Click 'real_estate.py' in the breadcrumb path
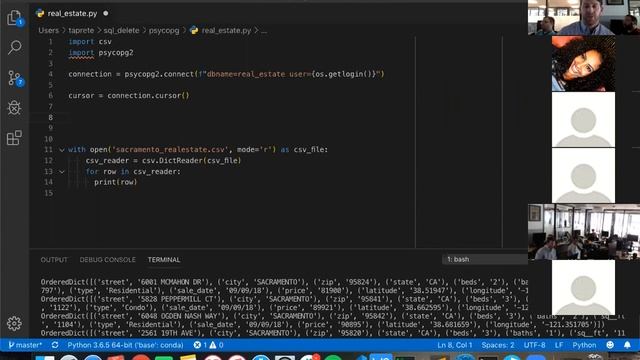This screenshot has height=360, width=640. pyautogui.click(x=226, y=30)
